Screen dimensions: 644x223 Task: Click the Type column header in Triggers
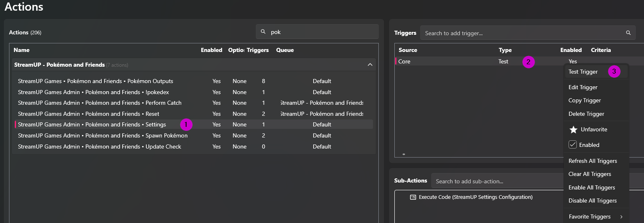(x=505, y=50)
